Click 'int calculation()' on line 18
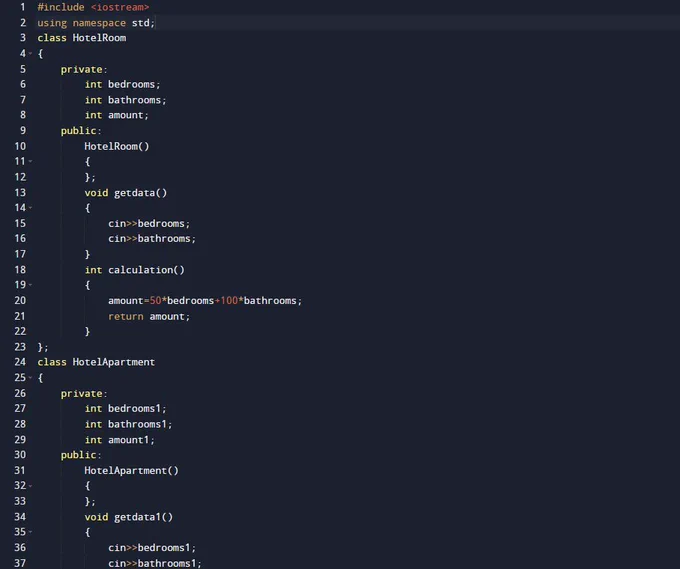 134,270
